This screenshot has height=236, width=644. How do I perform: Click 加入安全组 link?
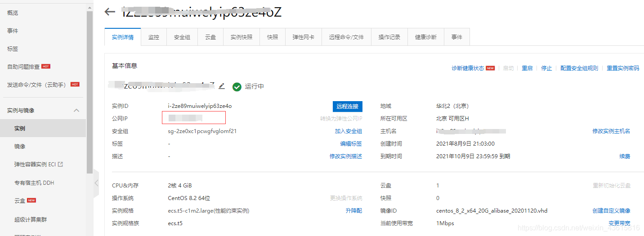(349, 131)
